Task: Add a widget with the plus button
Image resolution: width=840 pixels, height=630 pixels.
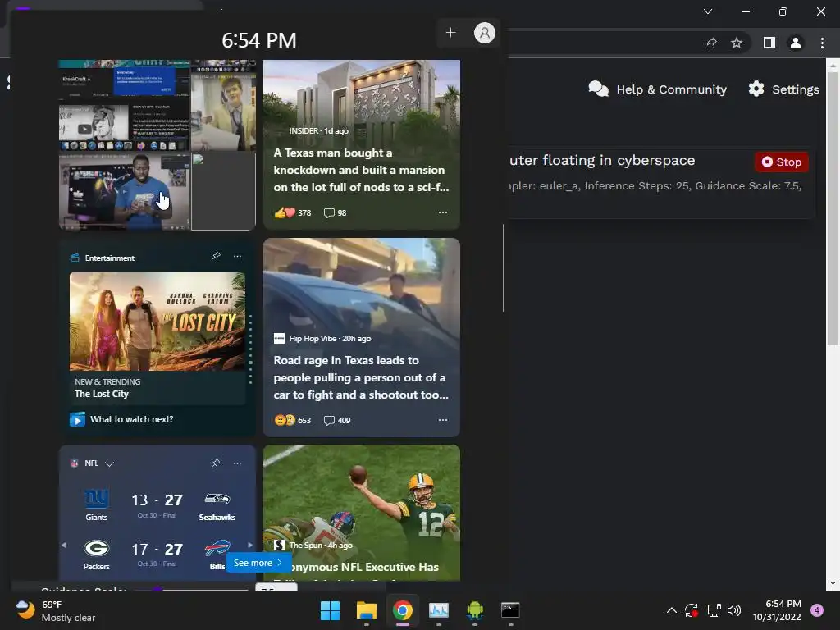Action: (x=450, y=33)
